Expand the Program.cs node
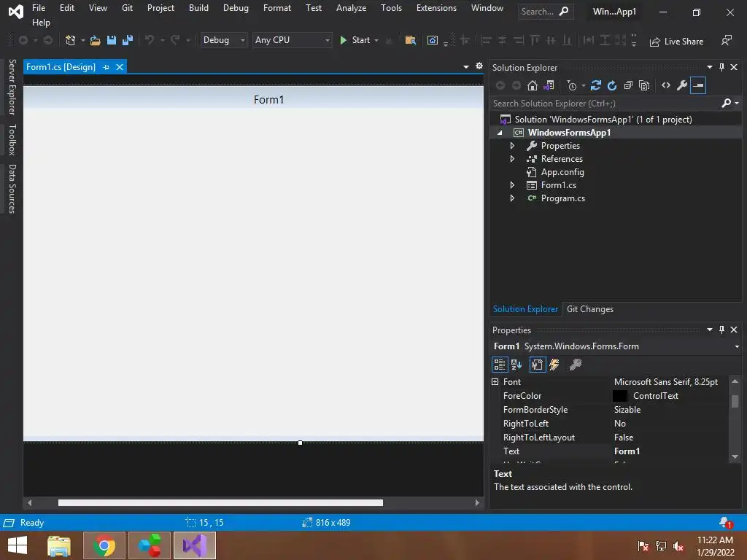 click(513, 198)
